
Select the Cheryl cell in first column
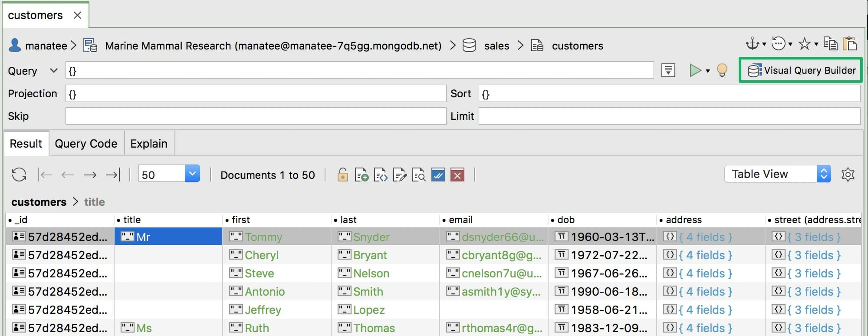tap(261, 255)
